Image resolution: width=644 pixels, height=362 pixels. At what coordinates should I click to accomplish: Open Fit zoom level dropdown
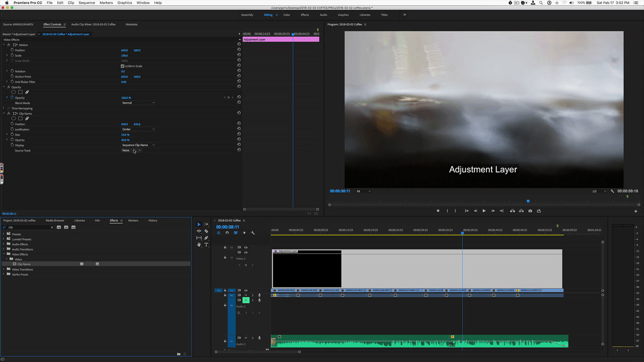(x=363, y=191)
